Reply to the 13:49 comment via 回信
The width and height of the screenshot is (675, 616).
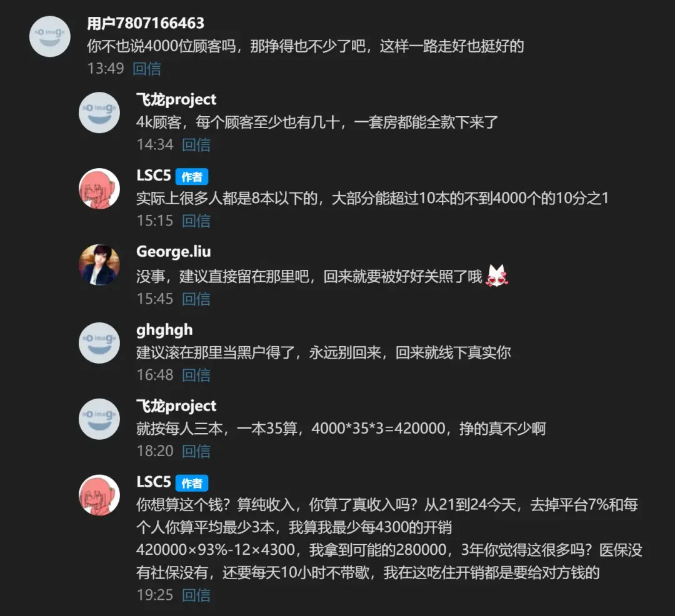[147, 69]
